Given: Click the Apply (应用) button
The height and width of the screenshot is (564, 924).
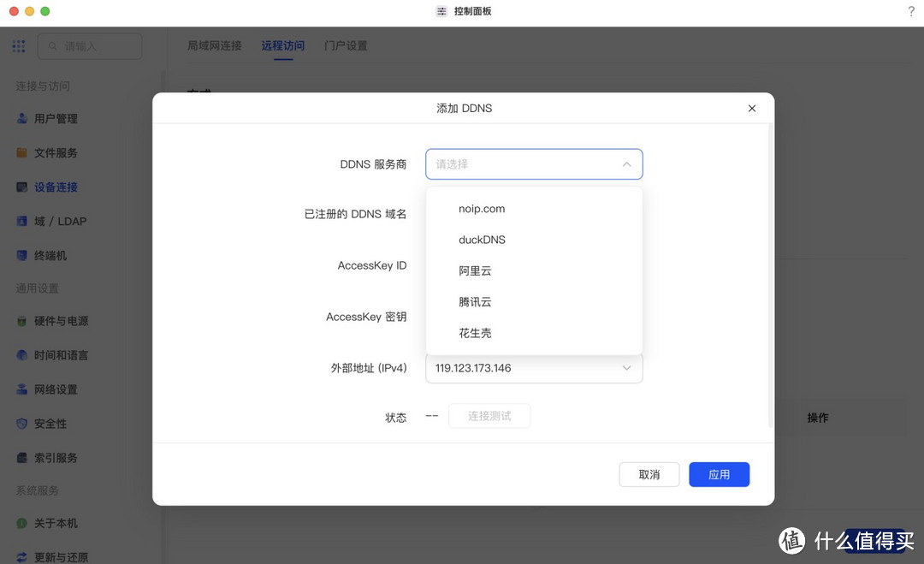Looking at the screenshot, I should click(x=719, y=474).
